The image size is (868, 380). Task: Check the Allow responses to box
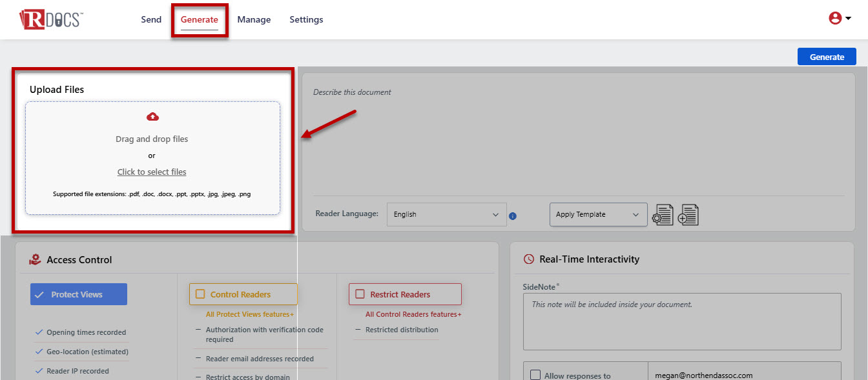point(535,375)
